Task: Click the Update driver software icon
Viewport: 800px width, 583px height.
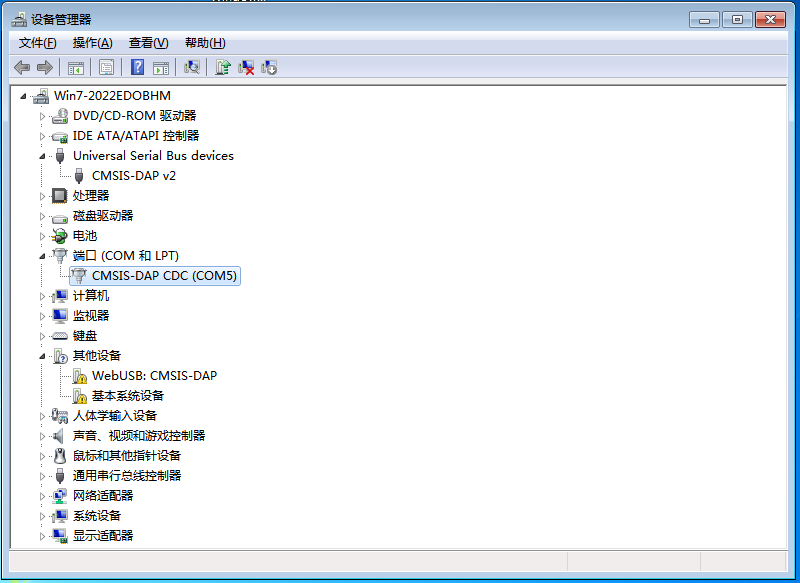Action: [223, 67]
